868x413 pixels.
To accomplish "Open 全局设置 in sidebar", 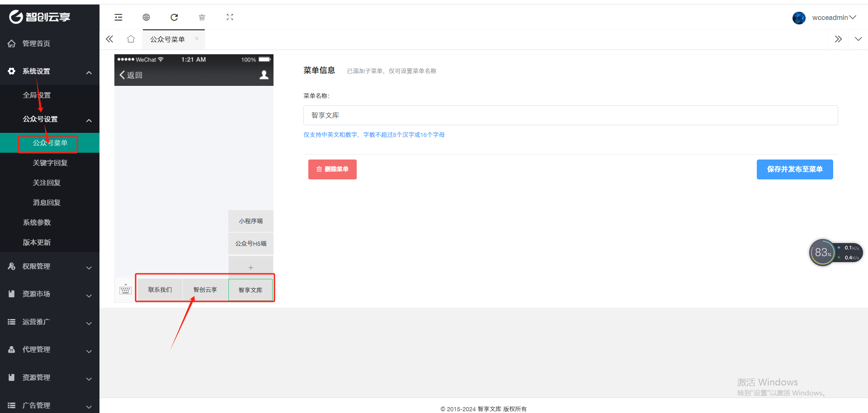I will 50,95.
